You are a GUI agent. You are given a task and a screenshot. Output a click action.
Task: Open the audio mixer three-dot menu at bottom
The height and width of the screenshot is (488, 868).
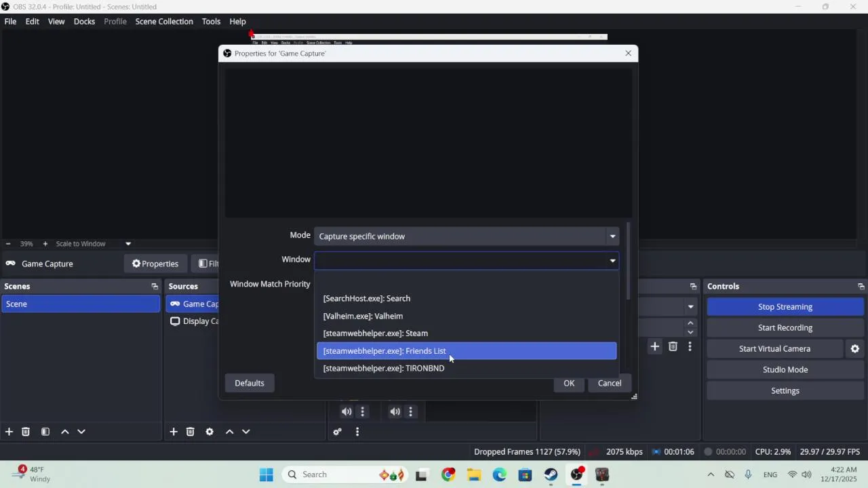(x=357, y=432)
